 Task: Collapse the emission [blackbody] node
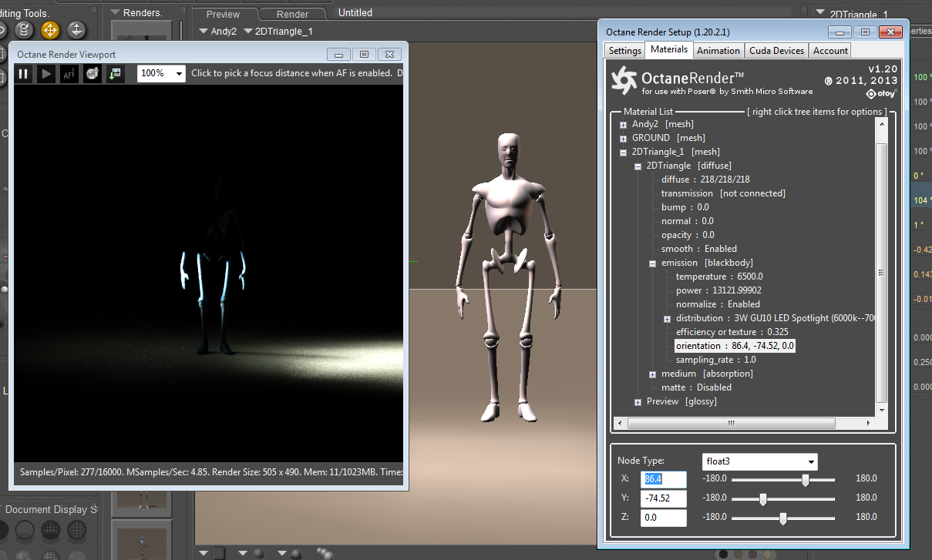coord(653,263)
